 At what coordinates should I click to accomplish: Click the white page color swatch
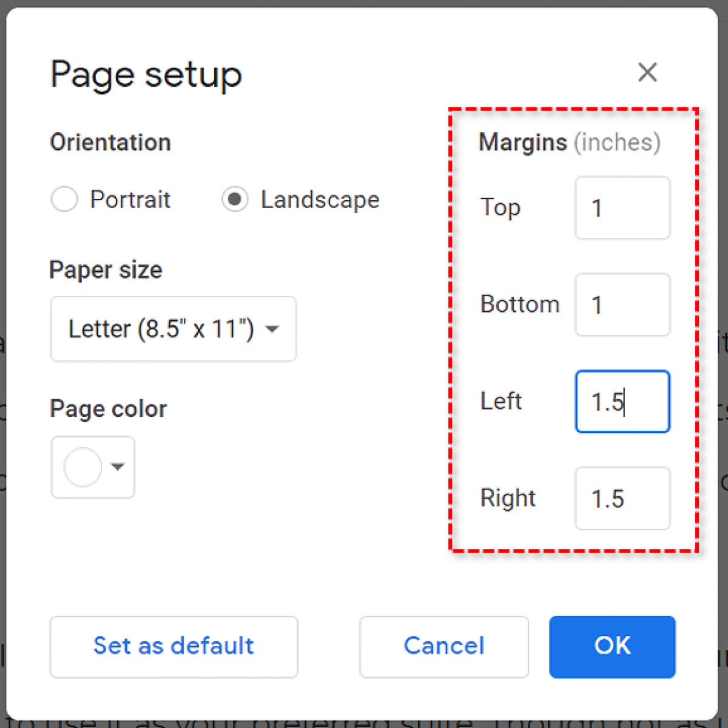pos(82,467)
